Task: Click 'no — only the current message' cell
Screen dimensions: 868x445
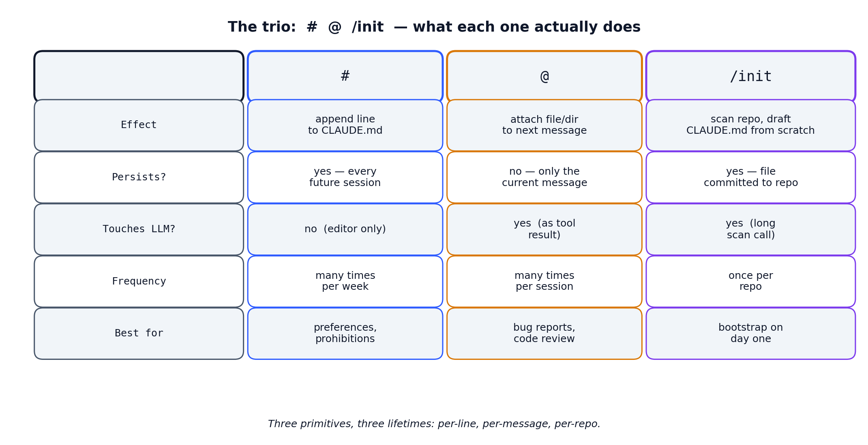Action: 544,177
